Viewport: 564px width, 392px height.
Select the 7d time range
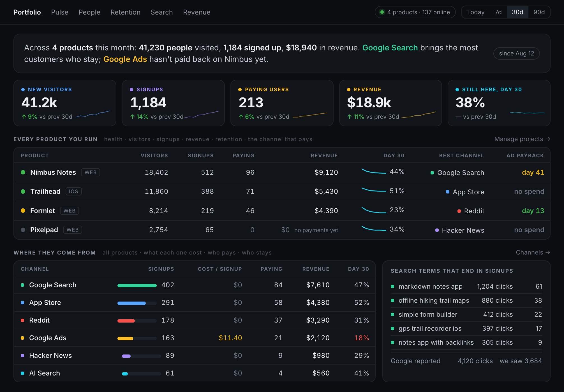tap(498, 12)
